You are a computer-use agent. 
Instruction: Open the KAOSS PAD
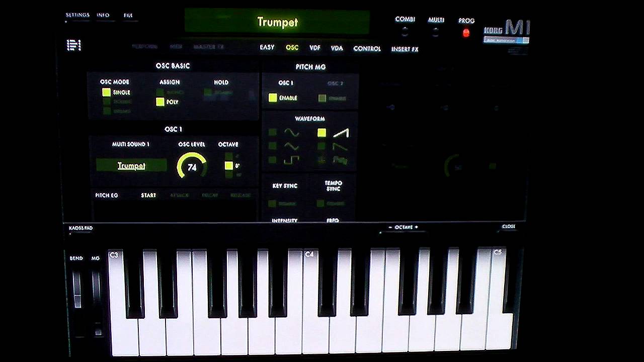(x=80, y=228)
